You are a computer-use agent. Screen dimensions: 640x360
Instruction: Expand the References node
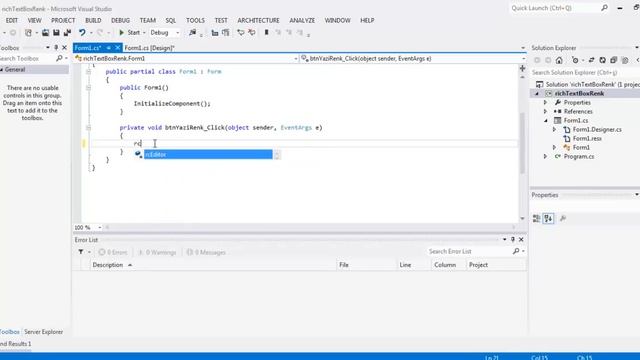(546, 111)
